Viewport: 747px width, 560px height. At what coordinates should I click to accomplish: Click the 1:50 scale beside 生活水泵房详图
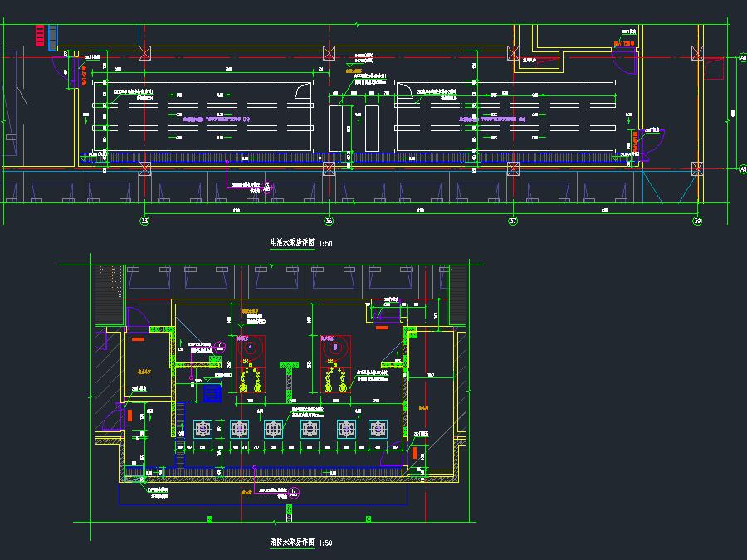point(325,243)
